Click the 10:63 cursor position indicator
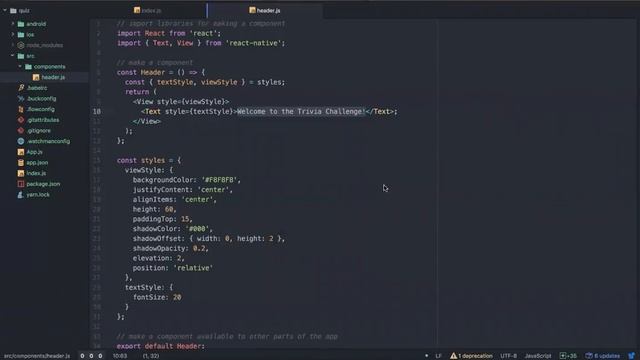Image resolution: width=640 pixels, height=360 pixels. (120, 356)
